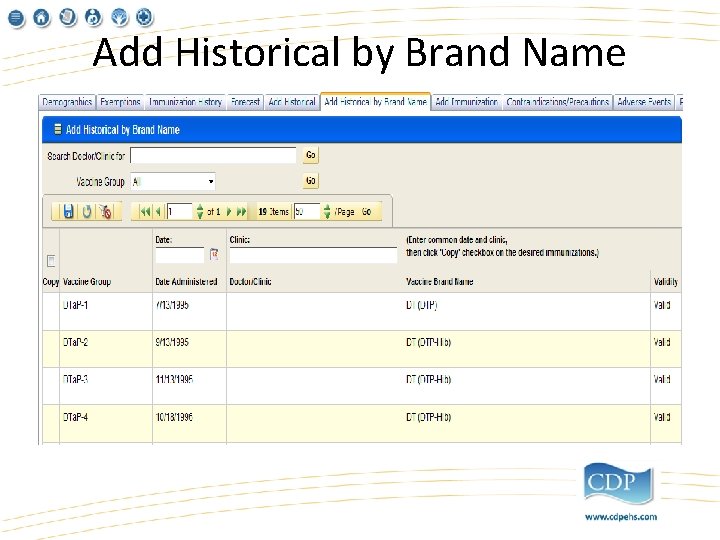Click the panel header list icon
Image resolution: width=720 pixels, height=540 pixels.
[57, 129]
